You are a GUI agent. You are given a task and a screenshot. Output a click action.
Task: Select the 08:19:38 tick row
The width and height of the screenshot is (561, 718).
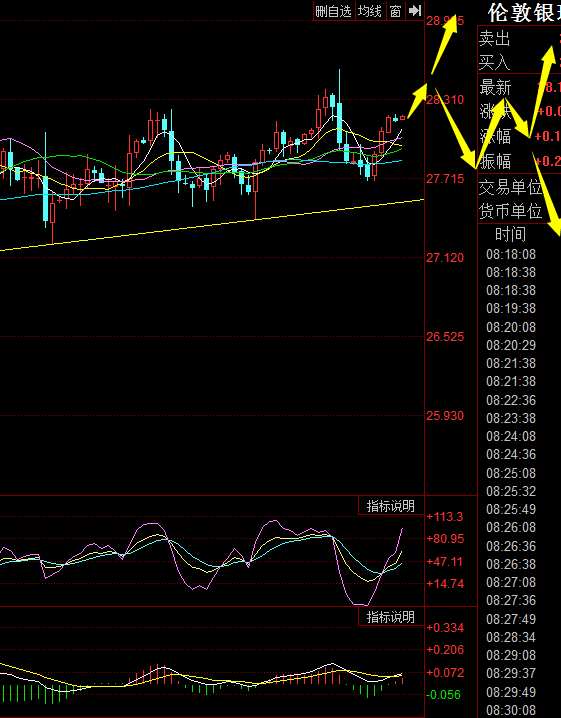pos(511,308)
